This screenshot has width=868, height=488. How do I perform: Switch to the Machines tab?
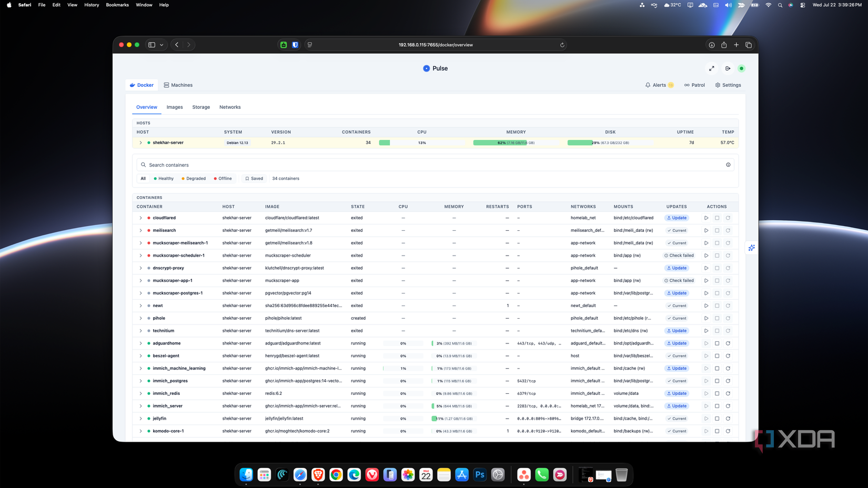point(178,85)
